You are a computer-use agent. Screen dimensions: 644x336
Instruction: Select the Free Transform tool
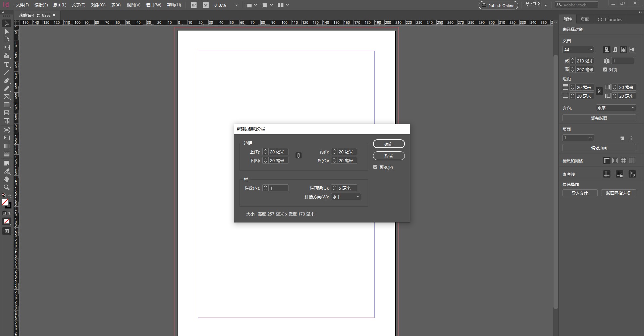(6, 138)
